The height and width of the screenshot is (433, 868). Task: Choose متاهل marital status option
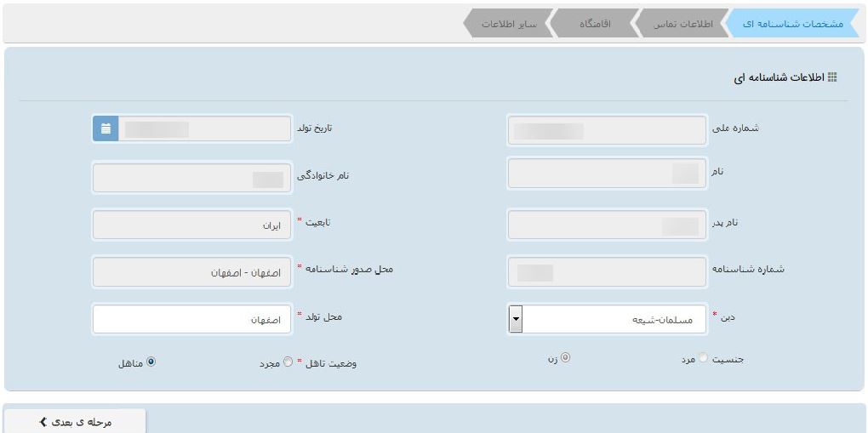[151, 362]
